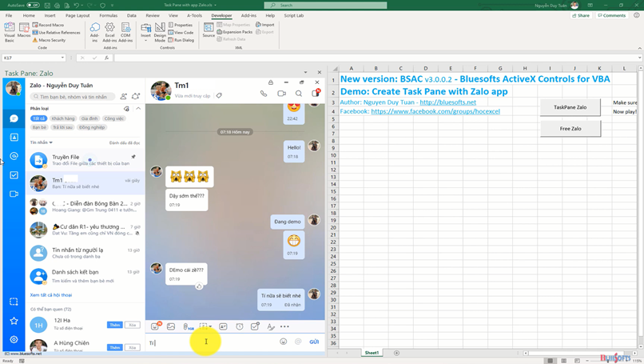Toggle AutoSave switch

tap(33, 6)
